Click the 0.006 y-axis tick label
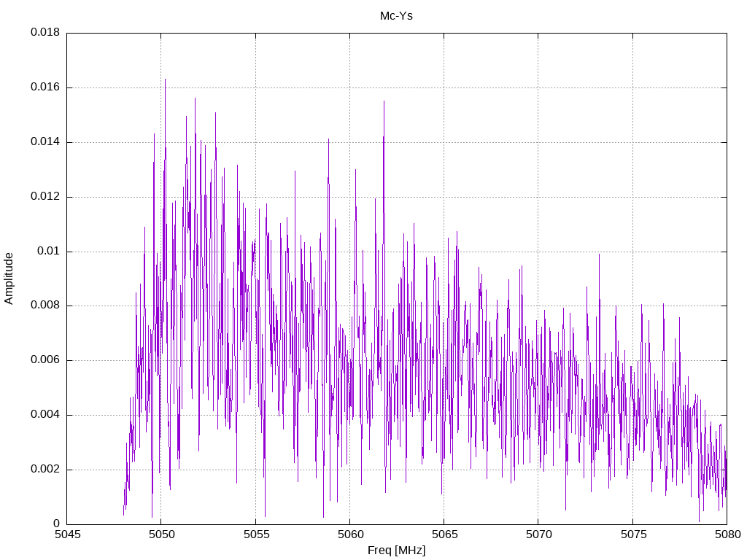747x560 pixels. click(45, 360)
